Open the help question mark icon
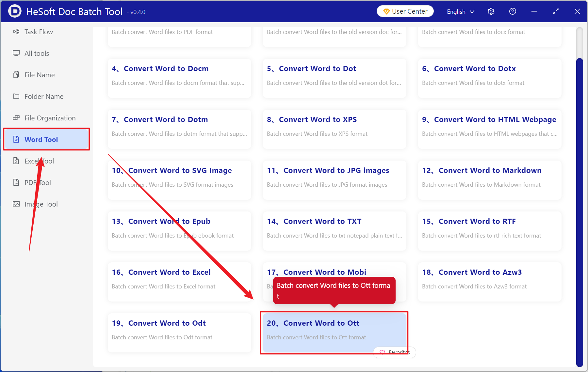Viewport: 588px width, 372px height. point(513,11)
